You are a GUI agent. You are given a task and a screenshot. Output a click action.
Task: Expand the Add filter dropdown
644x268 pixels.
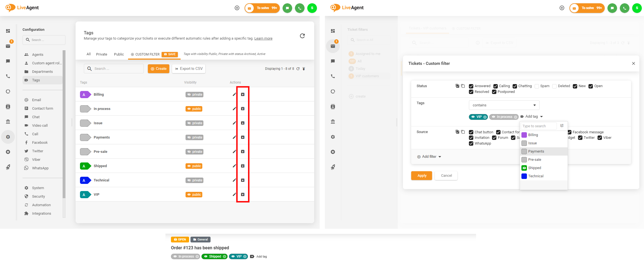pyautogui.click(x=429, y=157)
